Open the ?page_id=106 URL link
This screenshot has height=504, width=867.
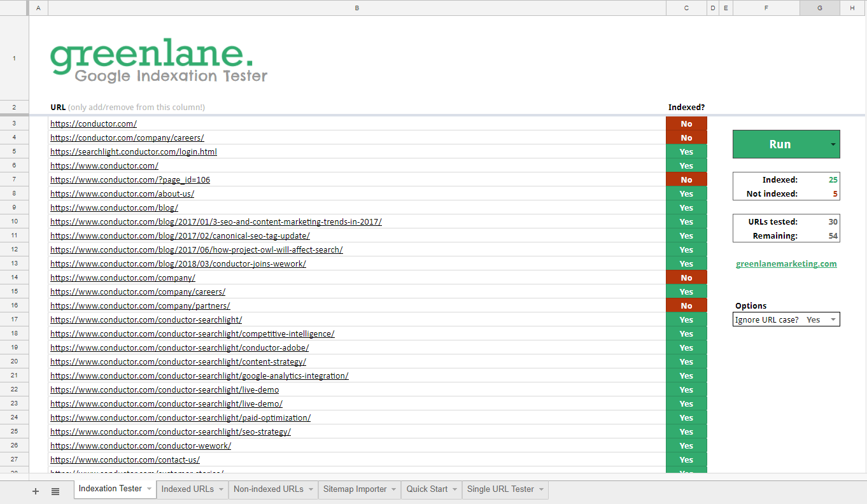click(x=130, y=179)
